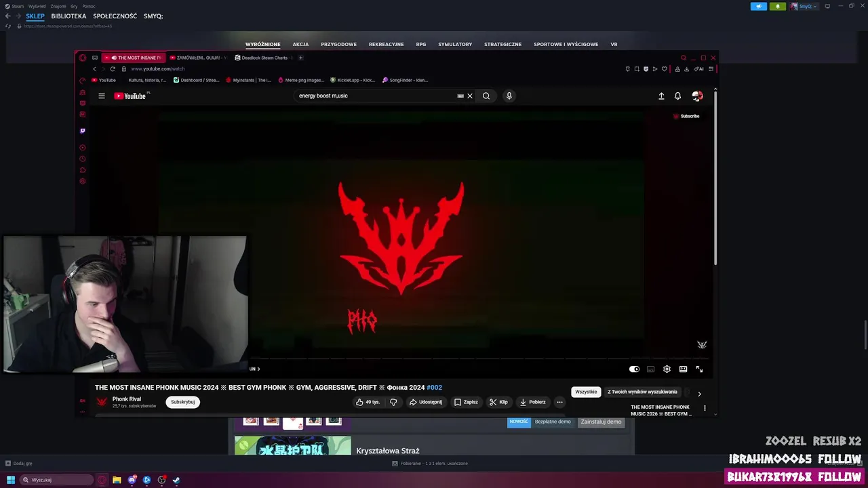
Task: Open the YouTube account avatar menu
Action: (697, 96)
